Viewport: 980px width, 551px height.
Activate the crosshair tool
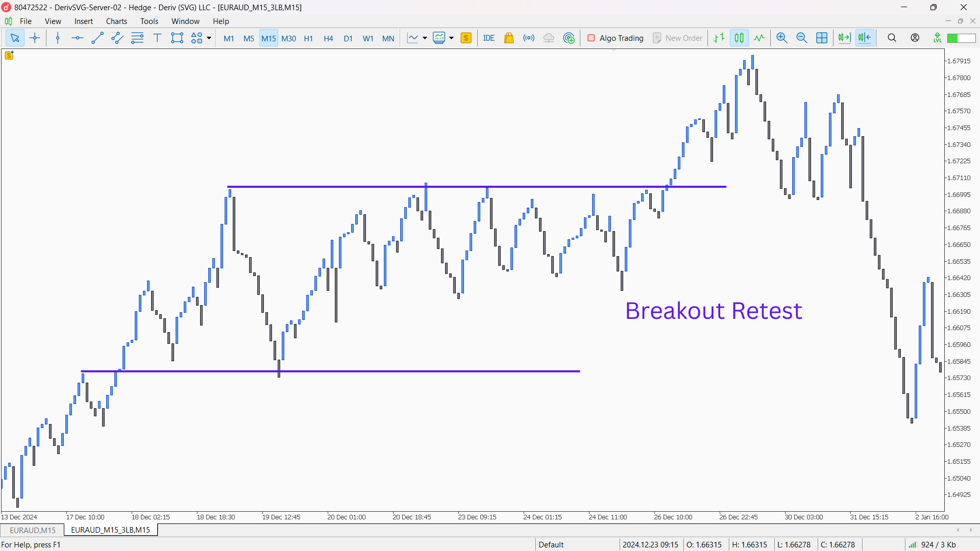click(x=35, y=38)
